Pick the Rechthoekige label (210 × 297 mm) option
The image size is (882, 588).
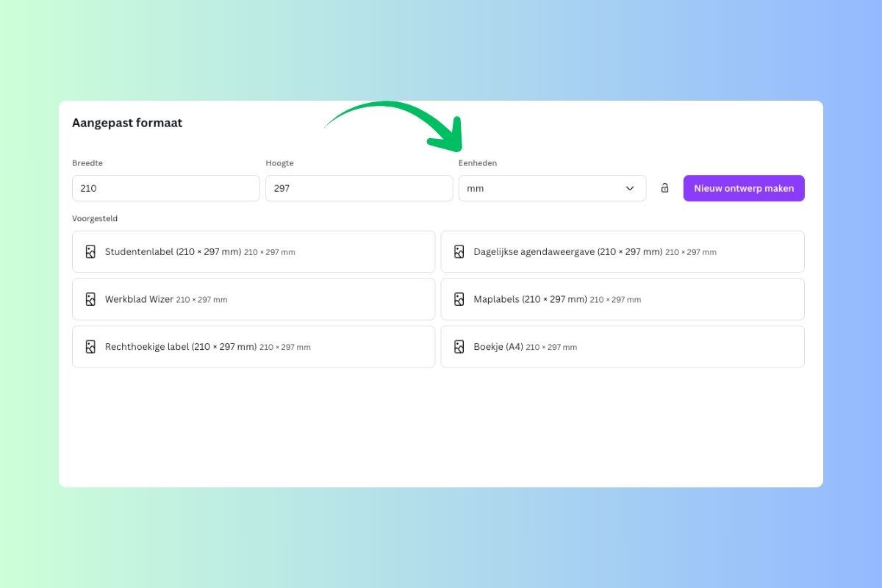[x=254, y=347]
